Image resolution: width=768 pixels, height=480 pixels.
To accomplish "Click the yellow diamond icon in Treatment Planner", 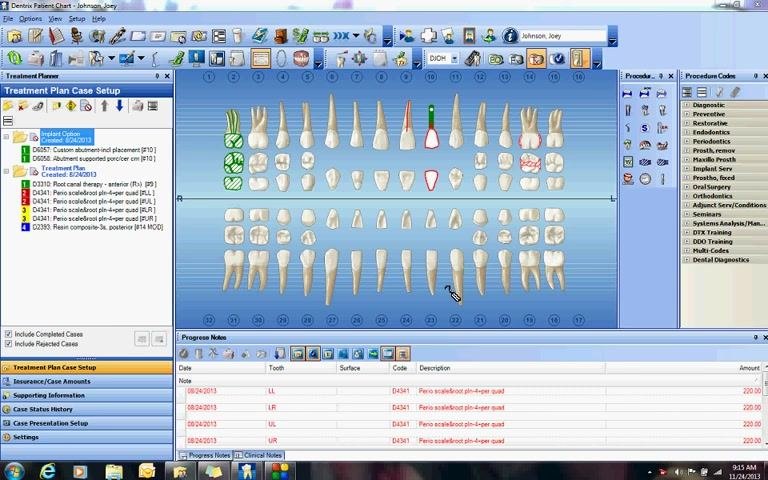I will tap(71, 106).
